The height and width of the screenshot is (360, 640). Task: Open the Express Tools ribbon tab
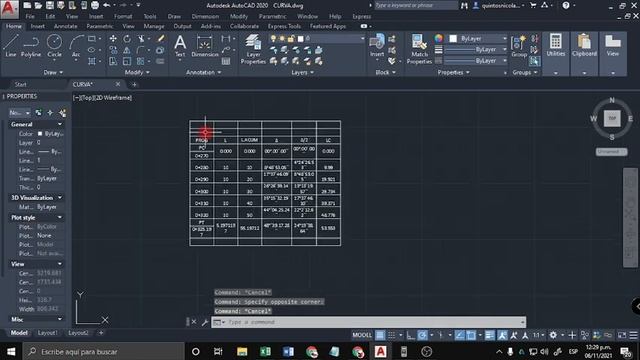(284, 26)
